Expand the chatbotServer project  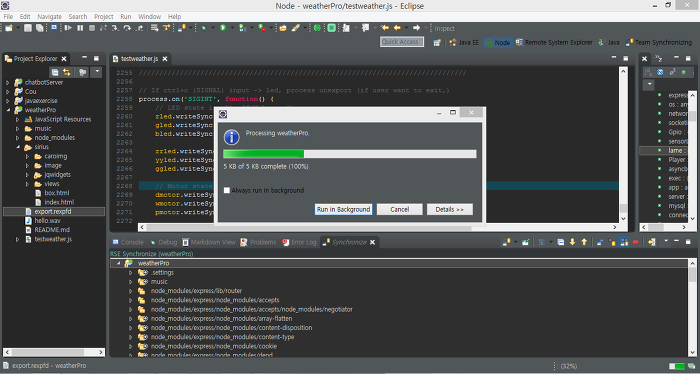point(8,83)
